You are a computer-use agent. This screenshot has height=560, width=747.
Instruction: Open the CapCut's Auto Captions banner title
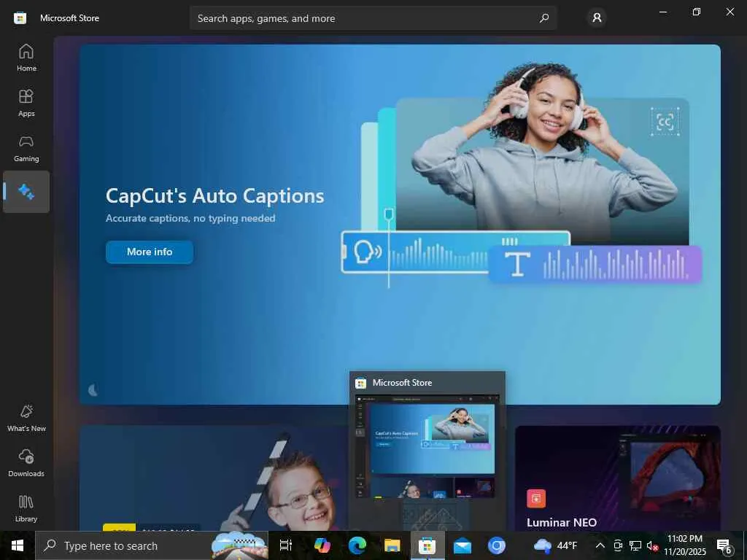tap(215, 195)
